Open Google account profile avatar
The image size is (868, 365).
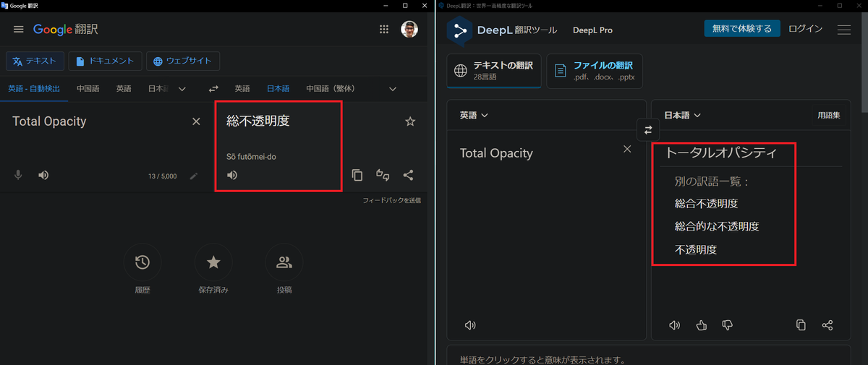[409, 30]
